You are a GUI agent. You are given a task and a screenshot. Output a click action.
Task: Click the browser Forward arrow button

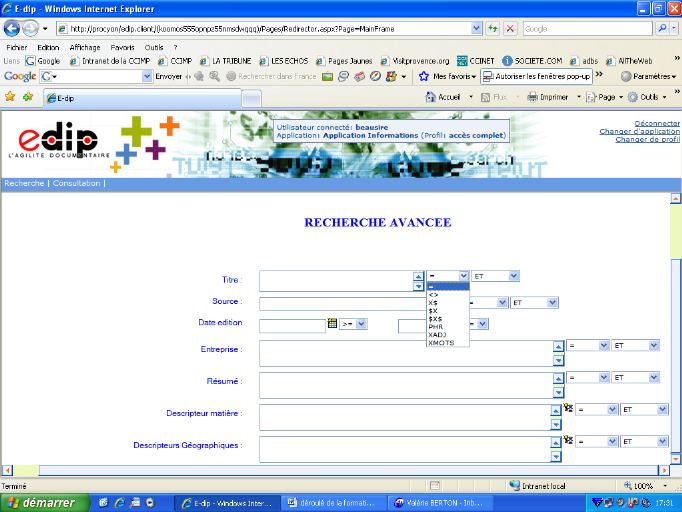[x=30, y=29]
